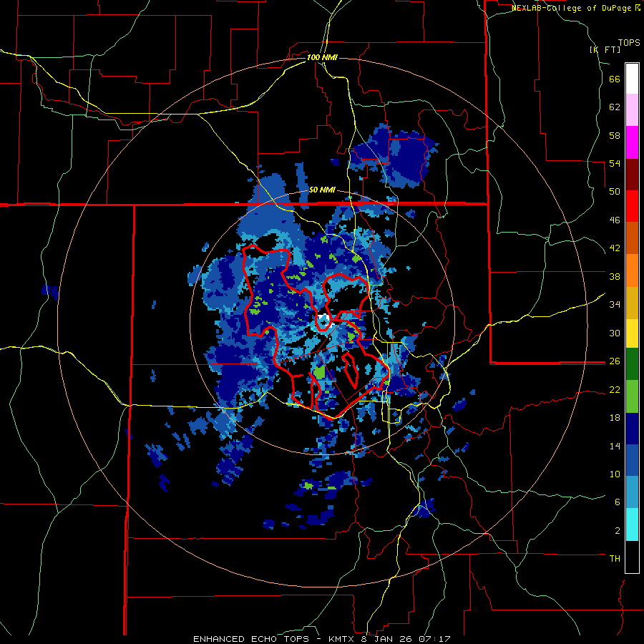Click the yellow legend swatch

(632, 333)
